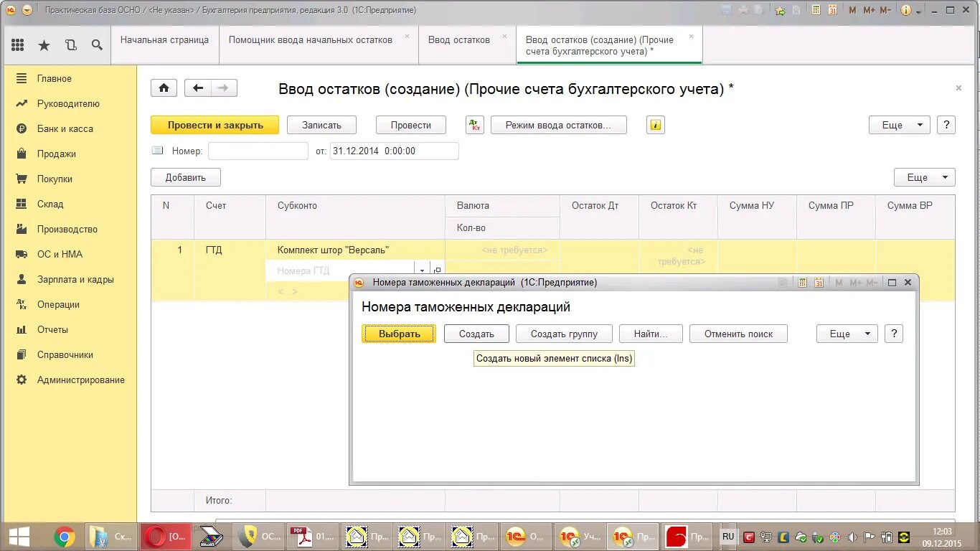
Task: Open calculator in the customs declarations dialog
Action: 803,283
